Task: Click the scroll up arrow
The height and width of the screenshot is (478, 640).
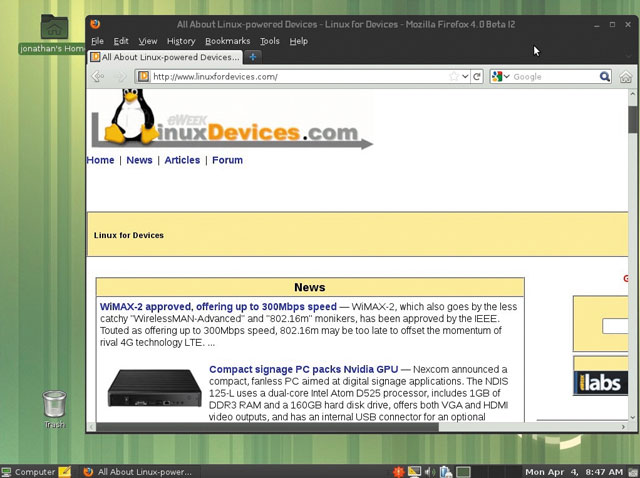Action: (633, 94)
